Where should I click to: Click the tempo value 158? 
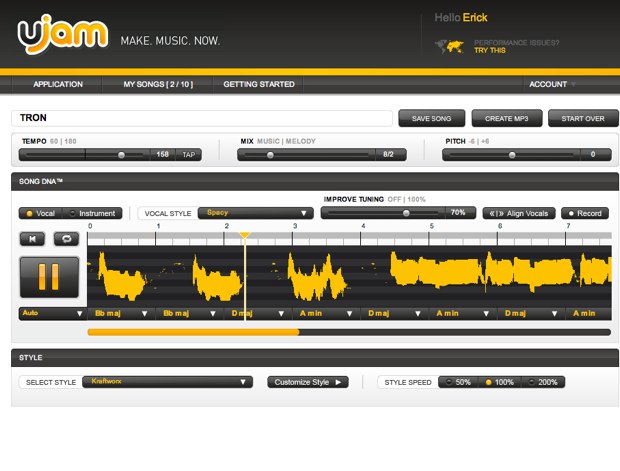(163, 154)
